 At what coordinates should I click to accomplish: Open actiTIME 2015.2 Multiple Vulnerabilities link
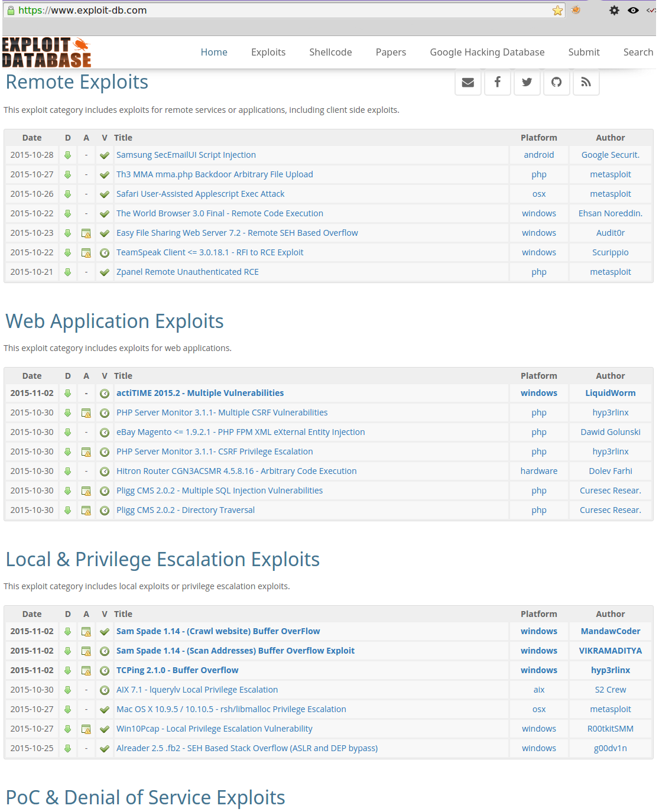[x=200, y=393]
